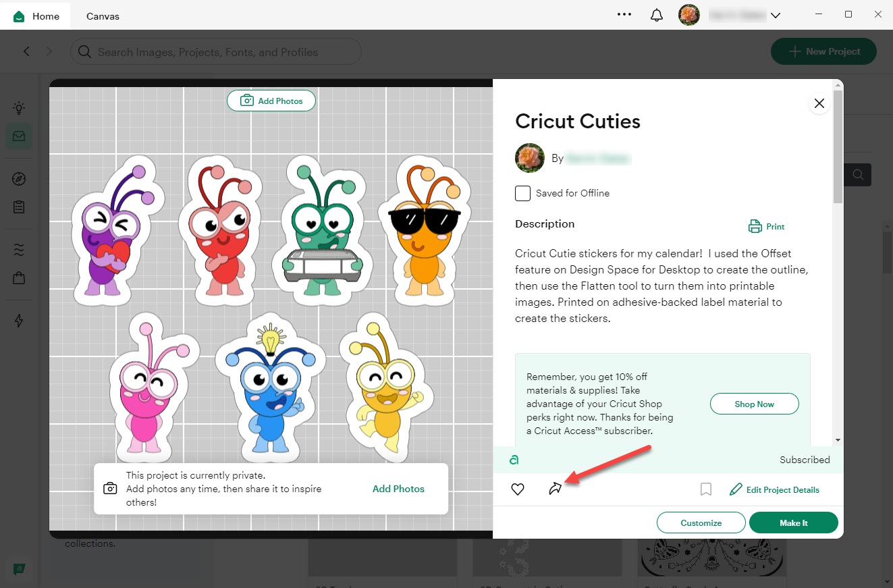Click the Customize button

click(701, 523)
